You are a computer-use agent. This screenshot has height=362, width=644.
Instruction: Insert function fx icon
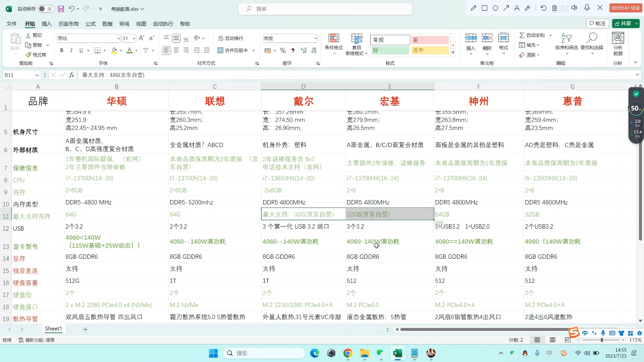pyautogui.click(x=71, y=75)
